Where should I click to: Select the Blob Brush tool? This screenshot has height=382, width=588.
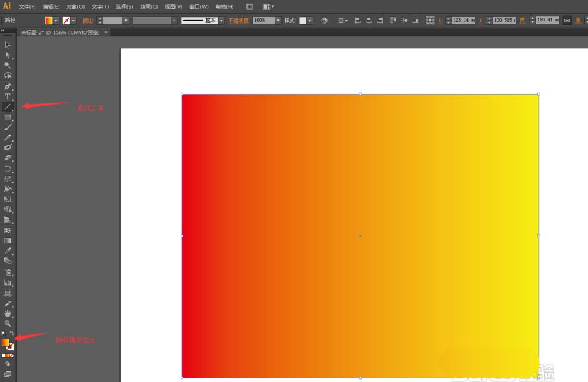point(8,148)
